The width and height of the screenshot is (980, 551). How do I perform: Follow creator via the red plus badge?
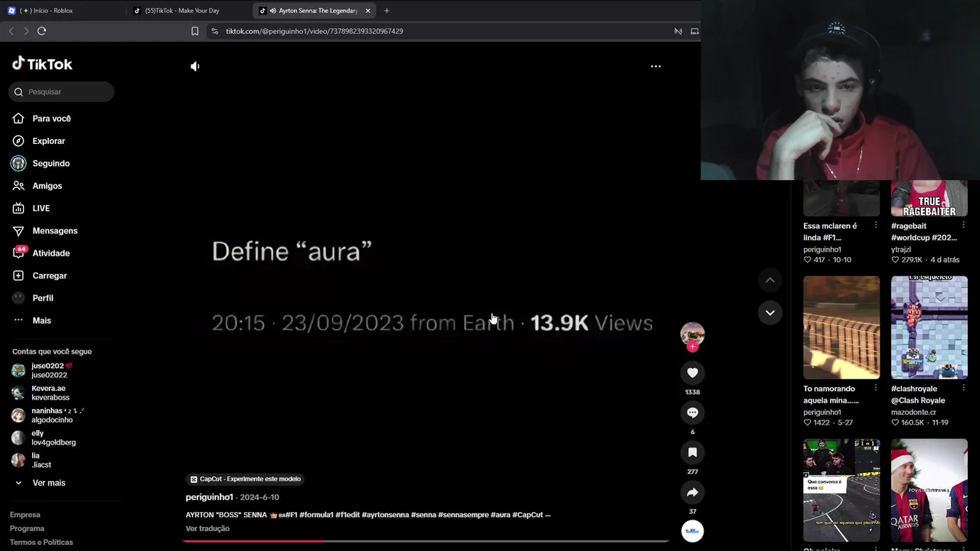click(x=692, y=347)
